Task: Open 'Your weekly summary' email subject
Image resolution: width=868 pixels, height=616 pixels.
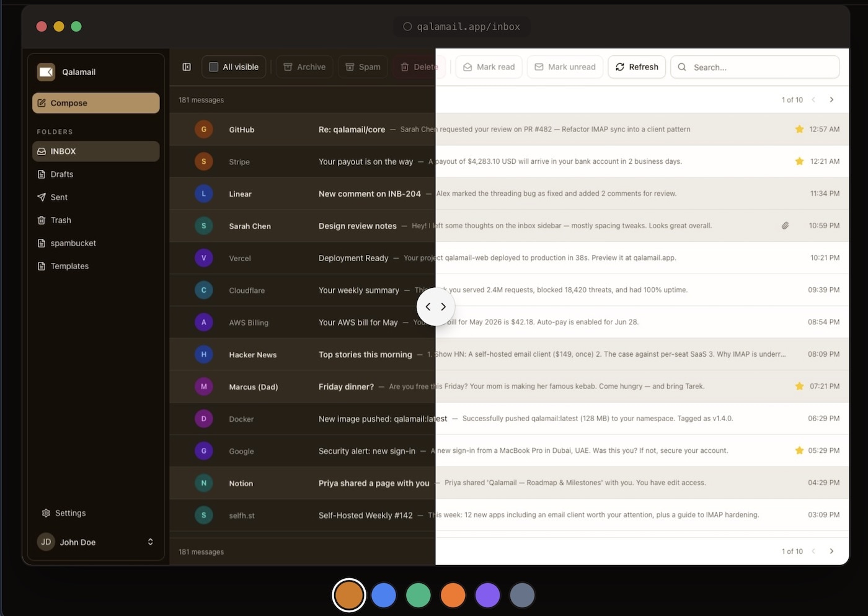Action: (x=359, y=290)
